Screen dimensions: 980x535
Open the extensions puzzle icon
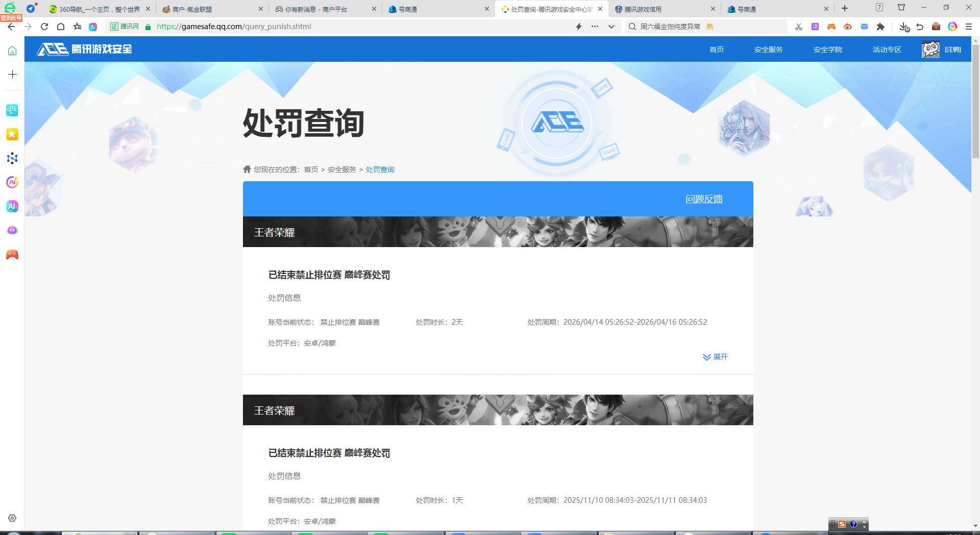pyautogui.click(x=881, y=27)
